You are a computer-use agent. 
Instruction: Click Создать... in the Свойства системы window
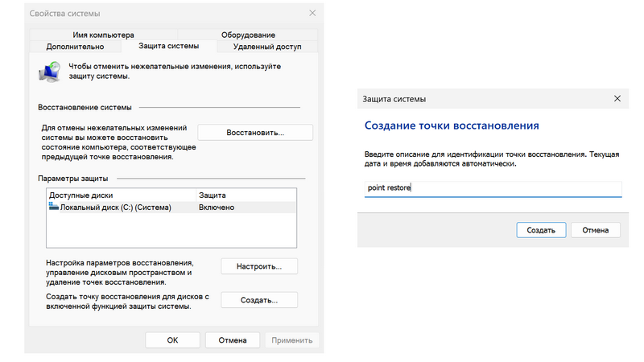(258, 300)
